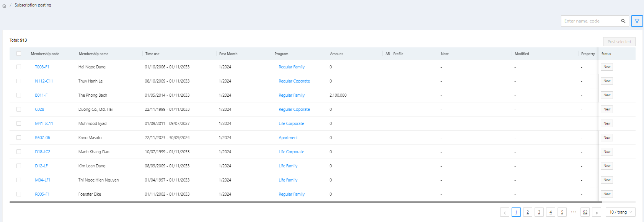This screenshot has height=222, width=644.
Task: Open membership code N112-C11 link
Action: pyautogui.click(x=44, y=81)
